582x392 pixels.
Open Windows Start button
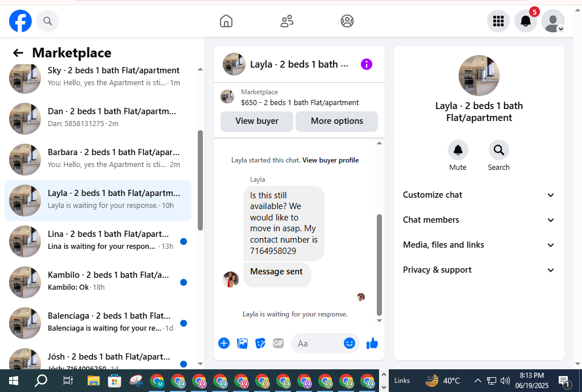14,381
